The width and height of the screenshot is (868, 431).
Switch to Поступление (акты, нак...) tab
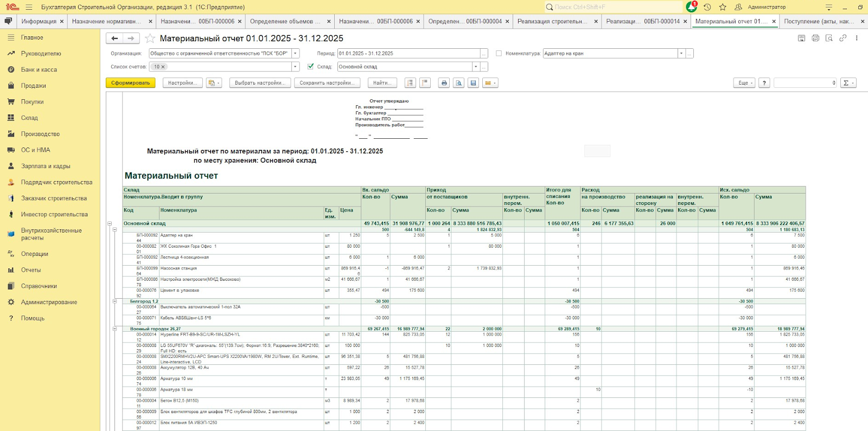click(x=819, y=21)
